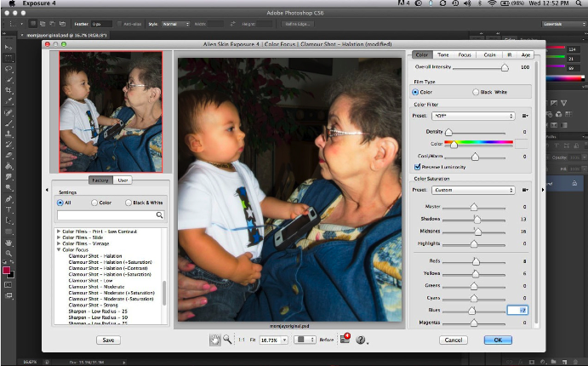Image resolution: width=588 pixels, height=366 pixels.
Task: Open the help question mark icon
Action: tap(361, 340)
